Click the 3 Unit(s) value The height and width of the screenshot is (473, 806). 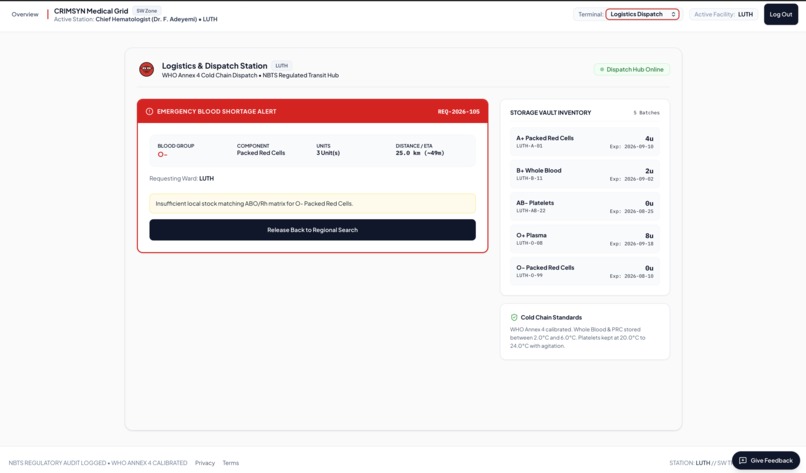tap(328, 153)
